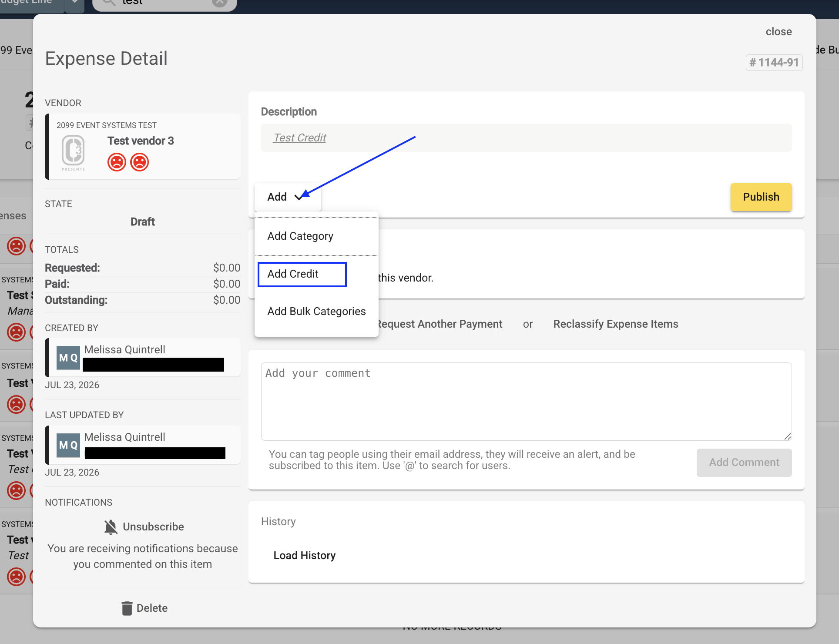Select Add Credit from the dropdown

click(302, 274)
